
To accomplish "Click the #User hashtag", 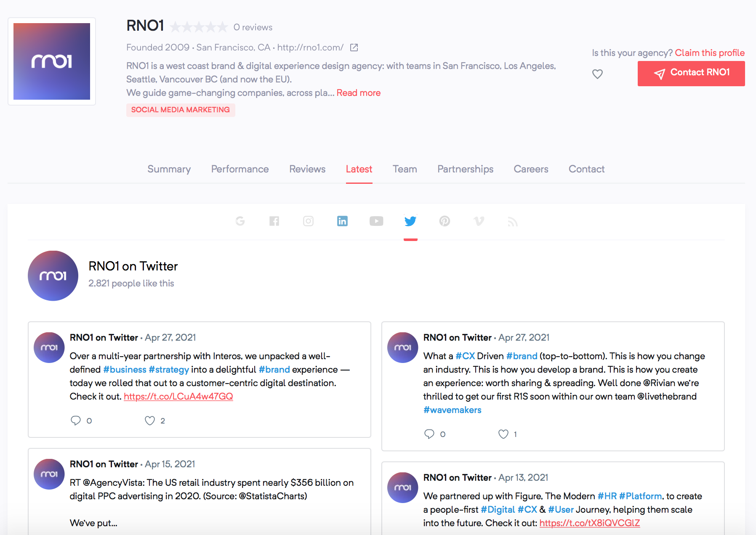I will click(x=561, y=510).
